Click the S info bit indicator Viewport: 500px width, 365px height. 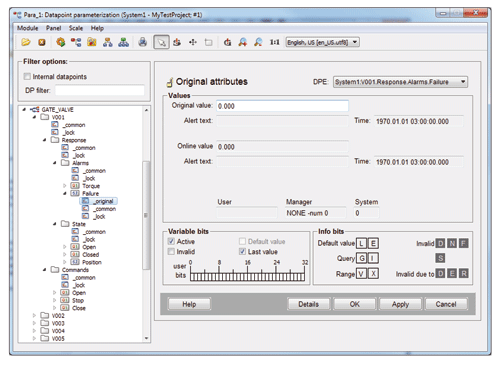point(440,258)
